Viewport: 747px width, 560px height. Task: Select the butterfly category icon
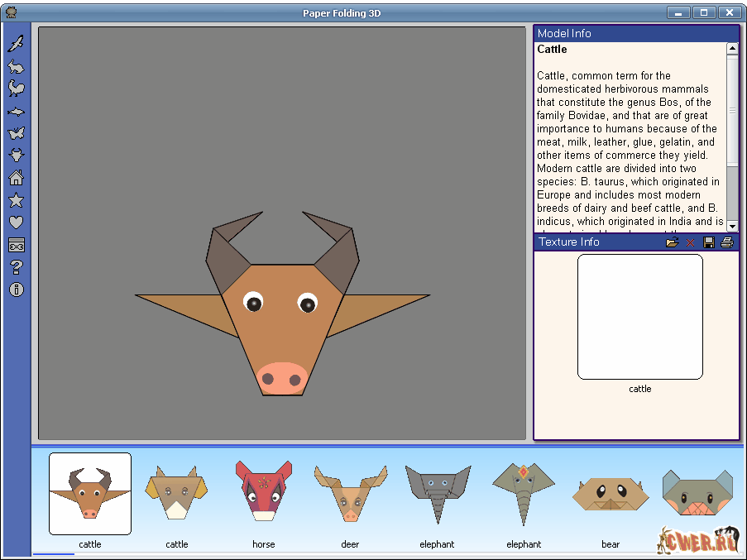[16, 133]
